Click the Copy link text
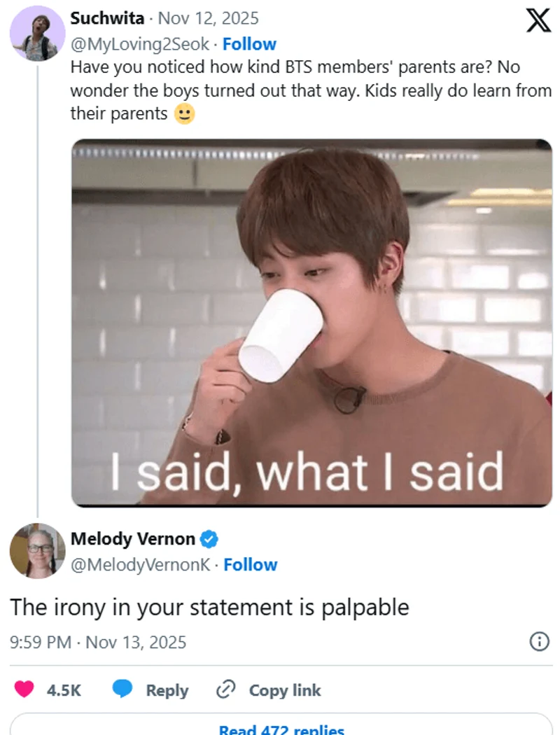 pyautogui.click(x=285, y=690)
